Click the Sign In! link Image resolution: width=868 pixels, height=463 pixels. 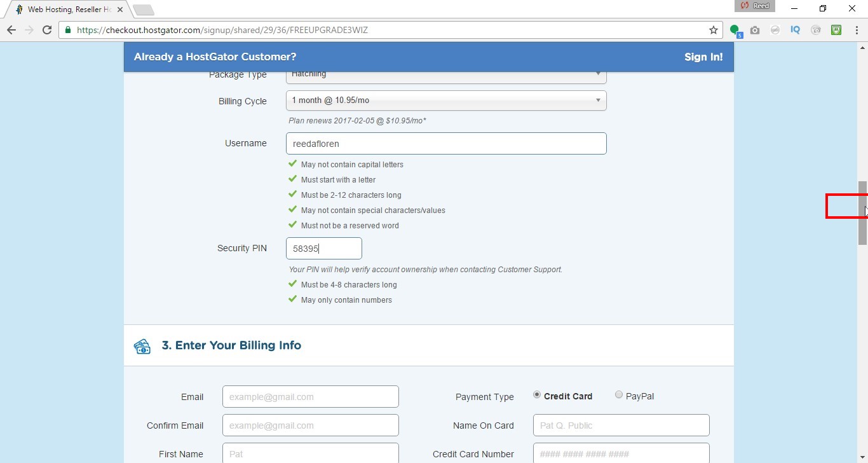pyautogui.click(x=703, y=57)
